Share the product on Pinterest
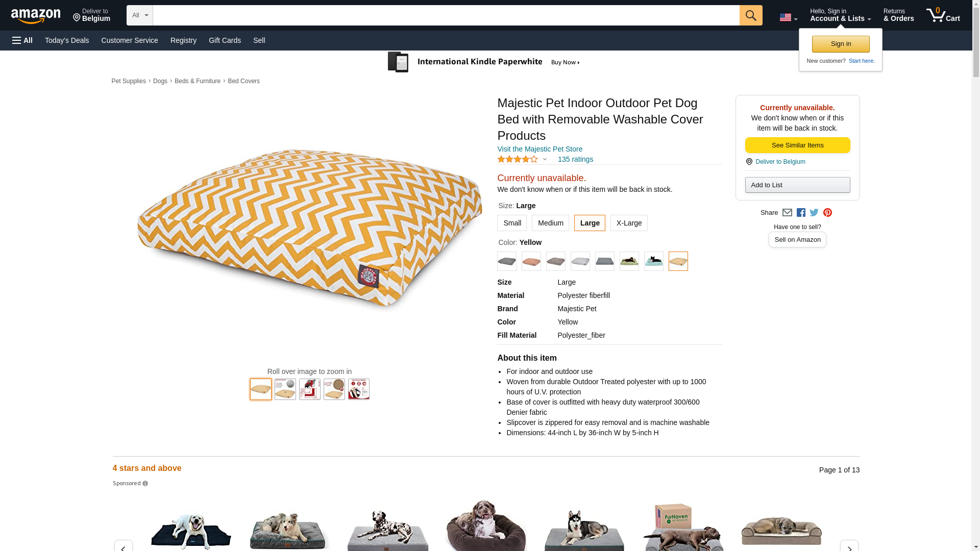980x551 pixels. click(827, 213)
